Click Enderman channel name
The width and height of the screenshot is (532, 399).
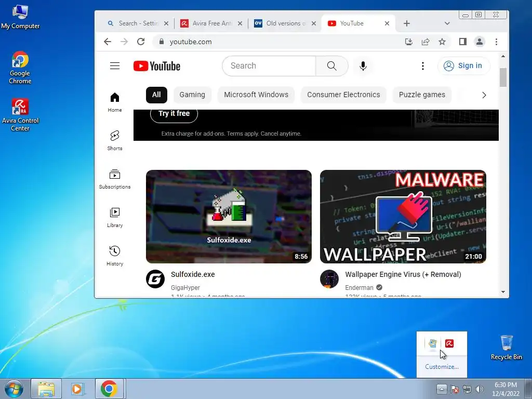point(359,288)
